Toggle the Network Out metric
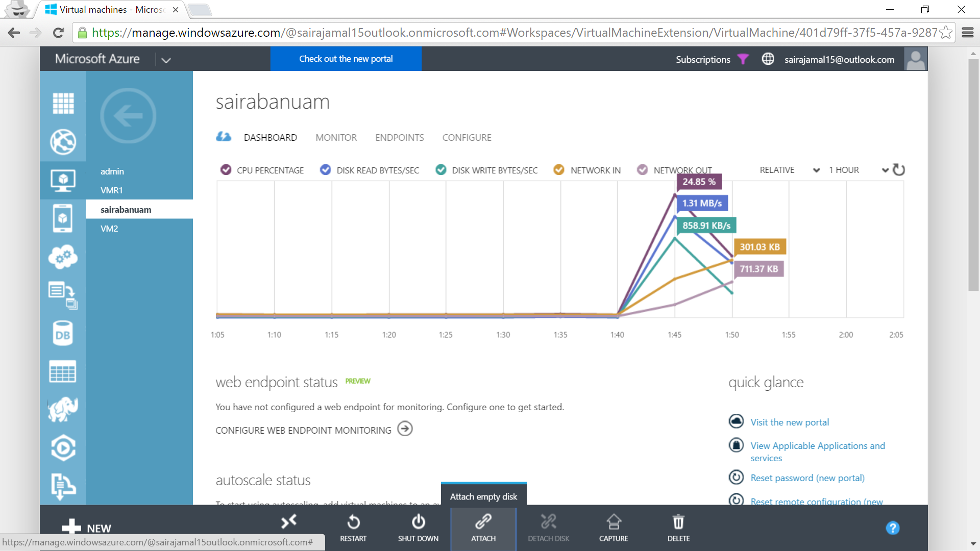The image size is (980, 551). [643, 170]
